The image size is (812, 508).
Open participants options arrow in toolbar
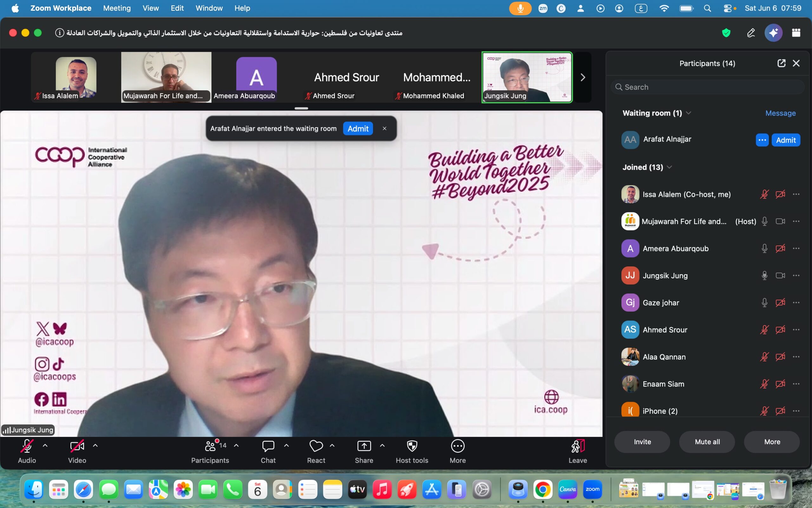[236, 445]
